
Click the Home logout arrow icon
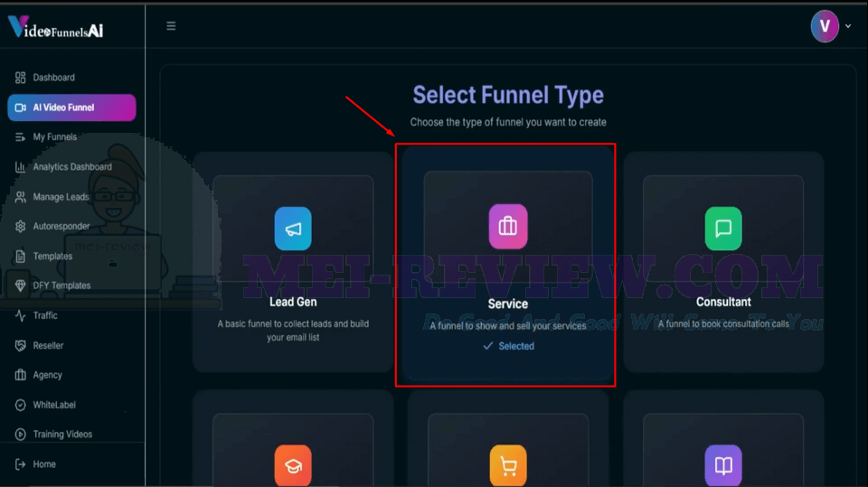click(21, 464)
